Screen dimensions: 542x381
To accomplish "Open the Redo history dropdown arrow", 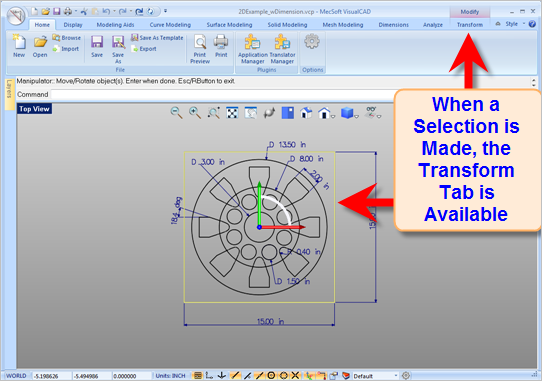I will [x=131, y=11].
